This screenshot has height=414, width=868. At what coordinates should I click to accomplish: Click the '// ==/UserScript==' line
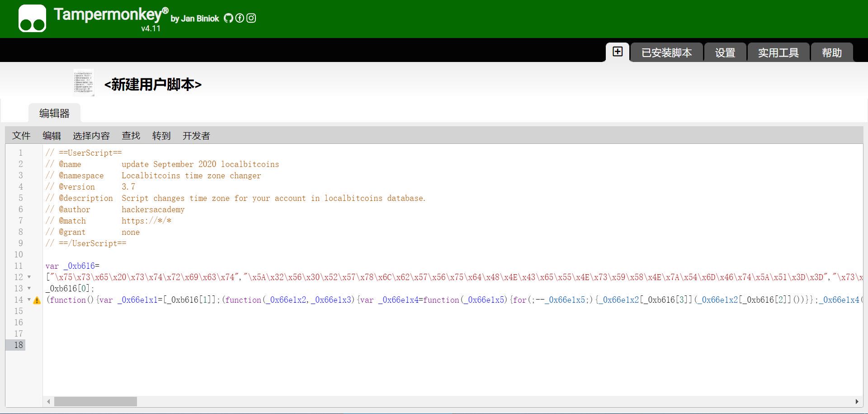[x=86, y=243]
